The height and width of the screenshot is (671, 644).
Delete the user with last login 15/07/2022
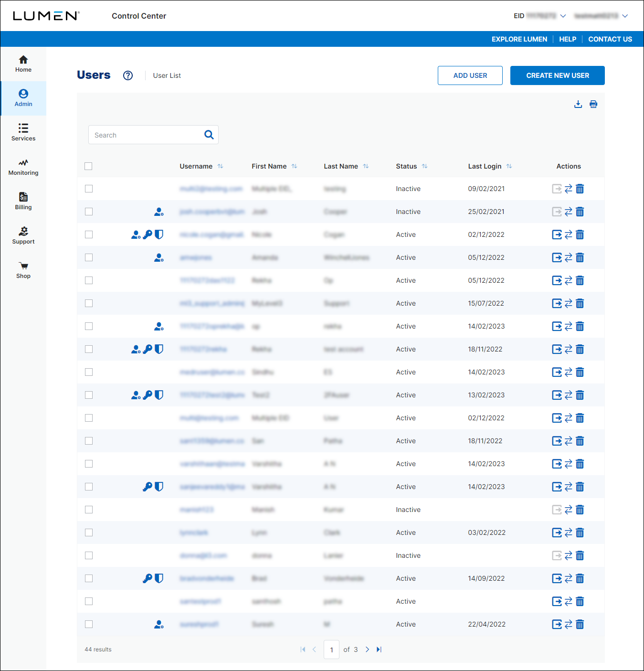click(580, 303)
